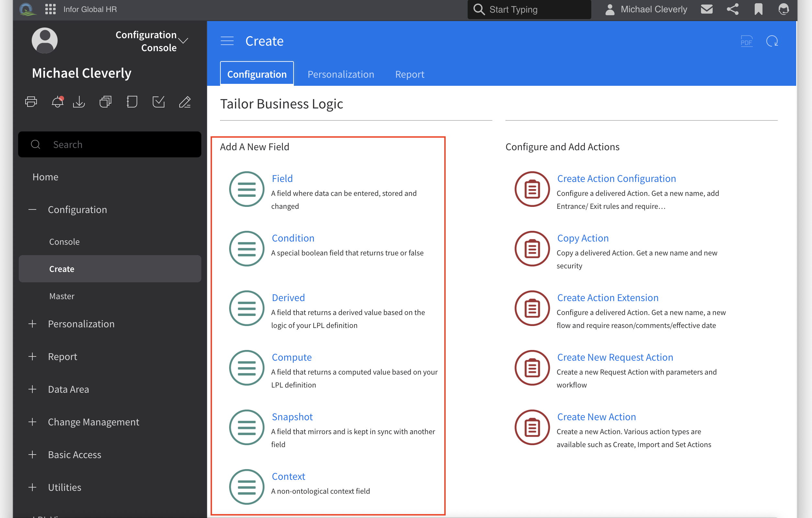Click the print icon in the sidebar
The width and height of the screenshot is (812, 518).
click(31, 102)
